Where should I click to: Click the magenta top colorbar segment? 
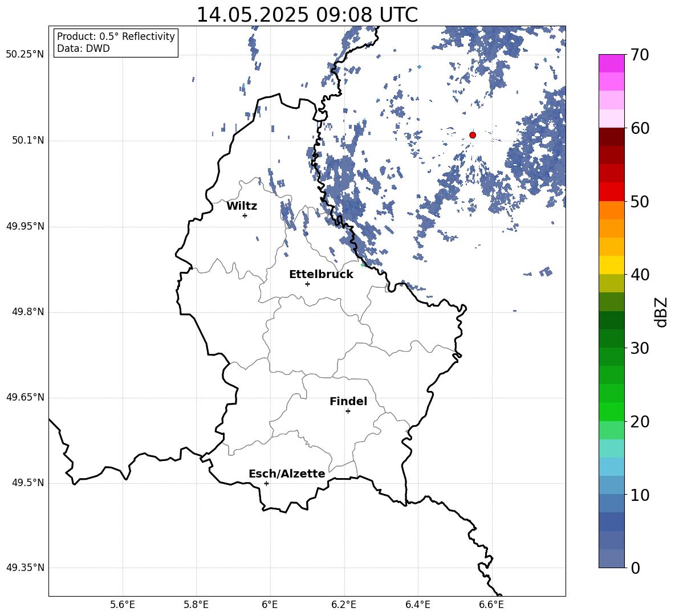(x=612, y=64)
